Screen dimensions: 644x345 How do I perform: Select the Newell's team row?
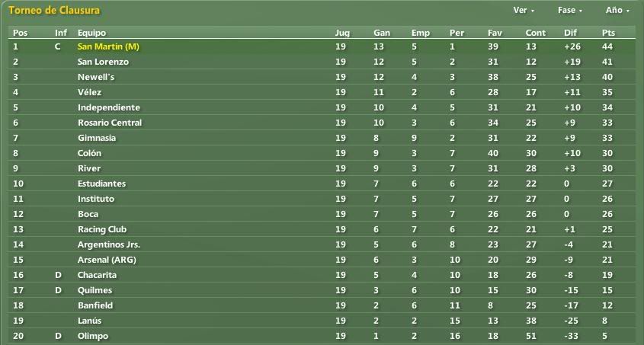pyautogui.click(x=322, y=77)
